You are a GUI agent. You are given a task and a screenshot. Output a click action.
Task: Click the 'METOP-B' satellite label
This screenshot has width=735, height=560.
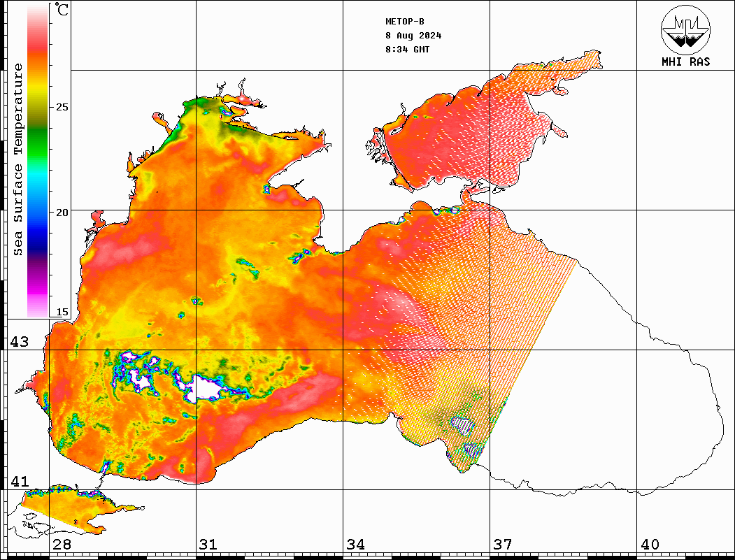405,22
